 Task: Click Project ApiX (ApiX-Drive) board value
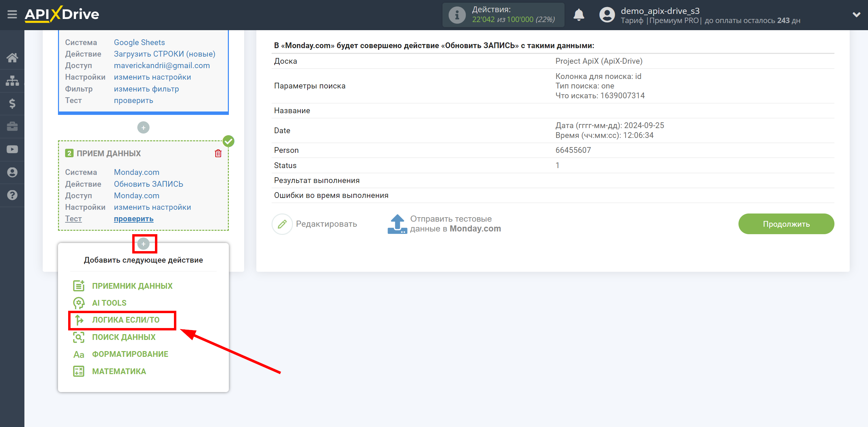(599, 61)
